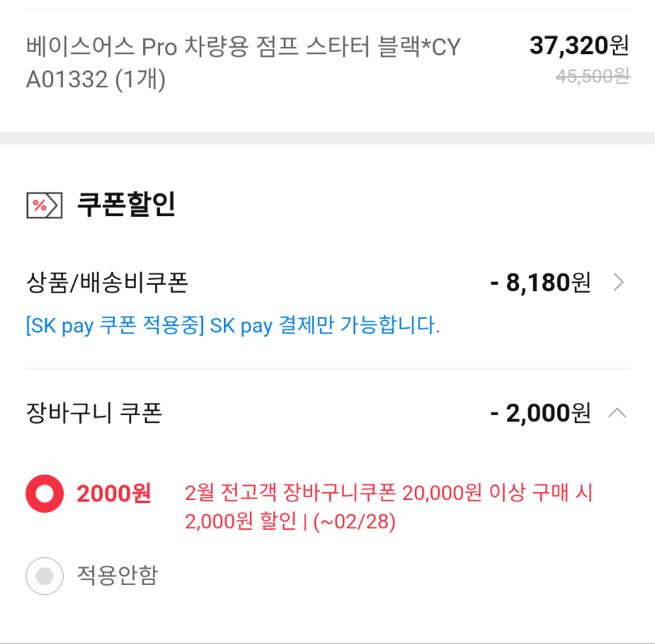The width and height of the screenshot is (655, 644).
Task: Select the 2000원 coupon radio button
Action: pyautogui.click(x=44, y=494)
